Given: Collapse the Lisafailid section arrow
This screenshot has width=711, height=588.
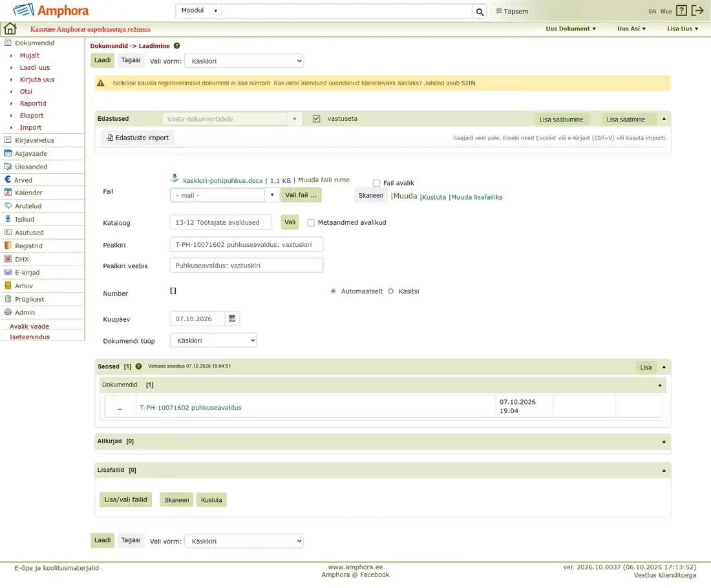Looking at the screenshot, I should pyautogui.click(x=664, y=470).
